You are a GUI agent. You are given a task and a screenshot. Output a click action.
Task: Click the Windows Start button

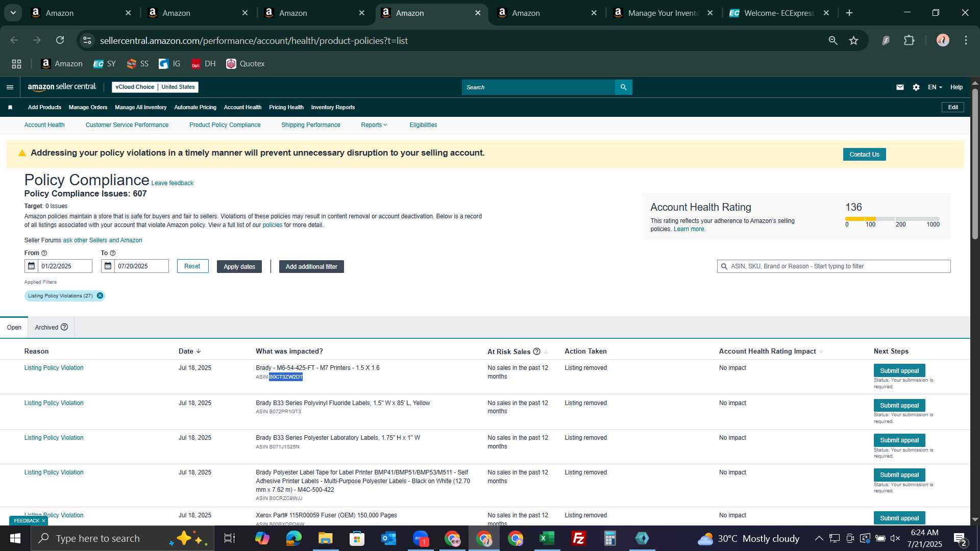coord(15,538)
